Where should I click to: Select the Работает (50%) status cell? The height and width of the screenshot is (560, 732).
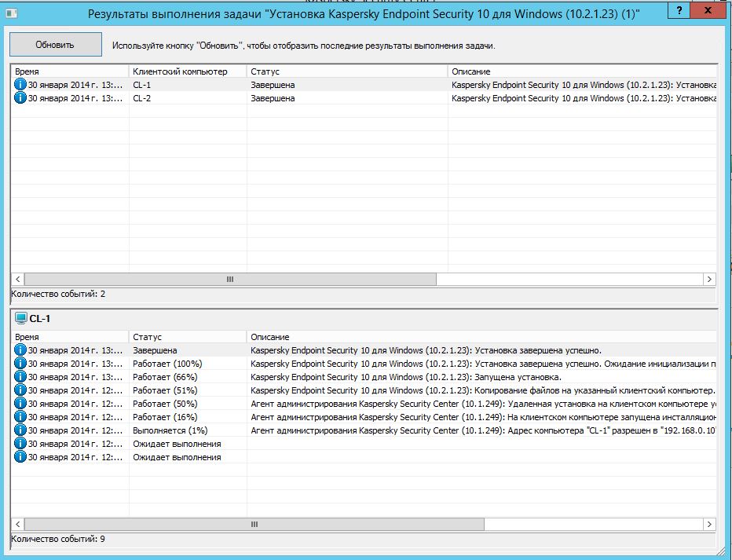165,404
